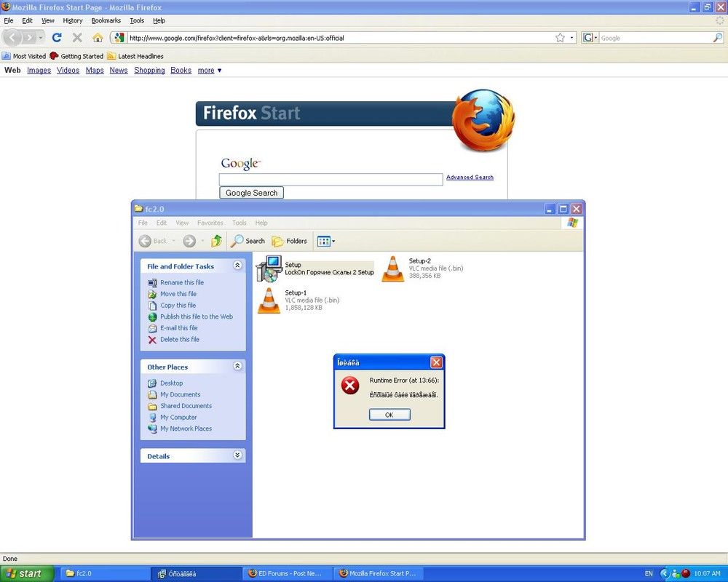The image size is (728, 582).
Task: Click Explorer Forward button in fc2.0 window
Action: 189,241
